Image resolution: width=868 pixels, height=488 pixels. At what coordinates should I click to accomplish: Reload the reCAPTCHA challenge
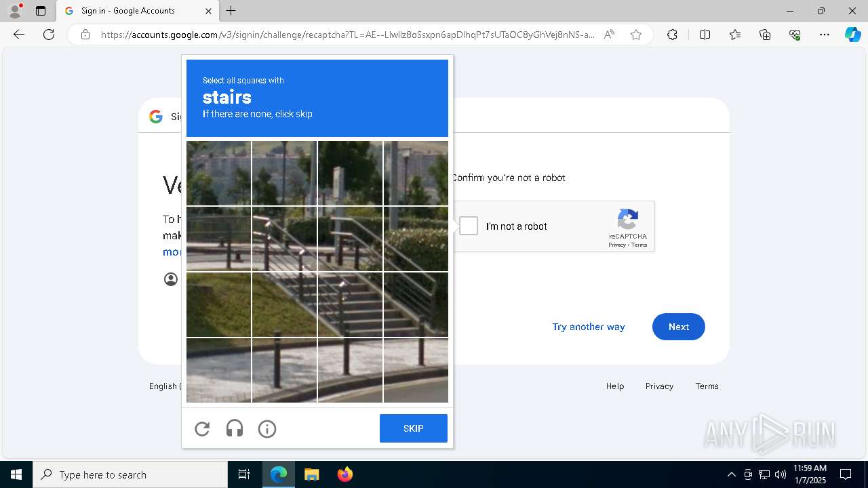pos(202,428)
